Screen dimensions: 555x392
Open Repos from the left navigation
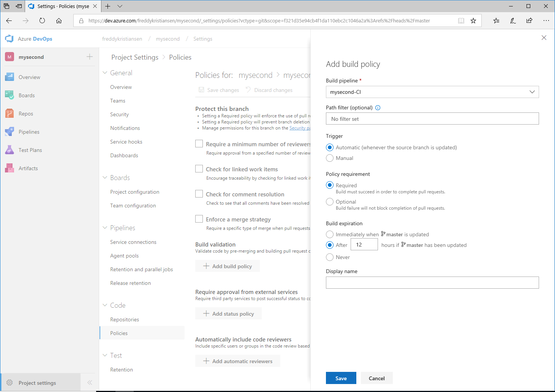tap(25, 114)
